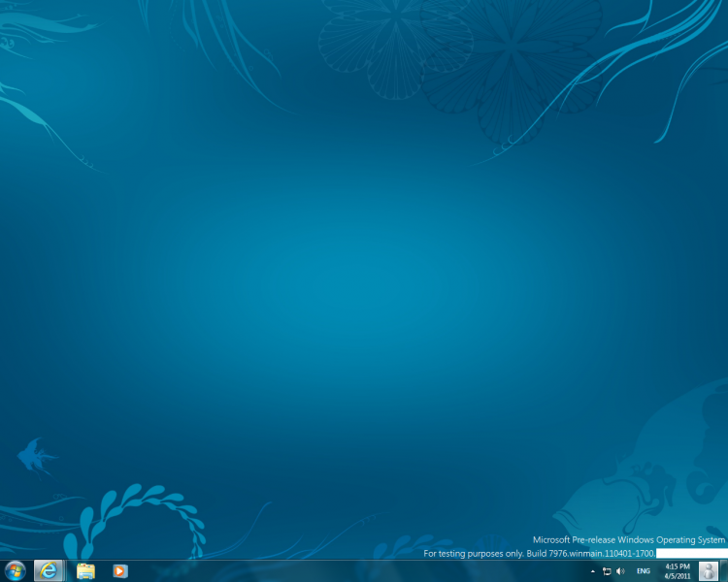
Task: Open the network status tray icon
Action: coord(607,571)
